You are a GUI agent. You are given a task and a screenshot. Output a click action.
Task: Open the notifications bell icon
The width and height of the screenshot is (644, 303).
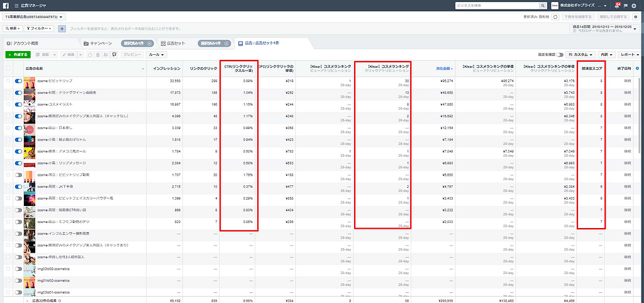point(617,6)
